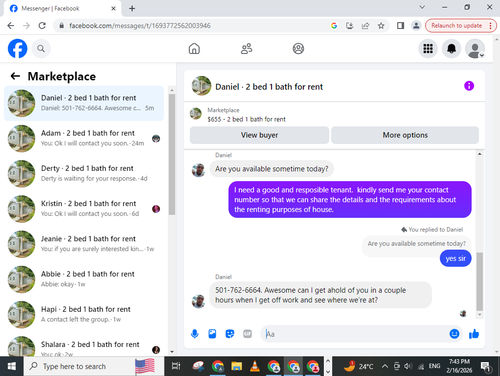
Task: Click the volume icon in system tray
Action: click(408, 366)
